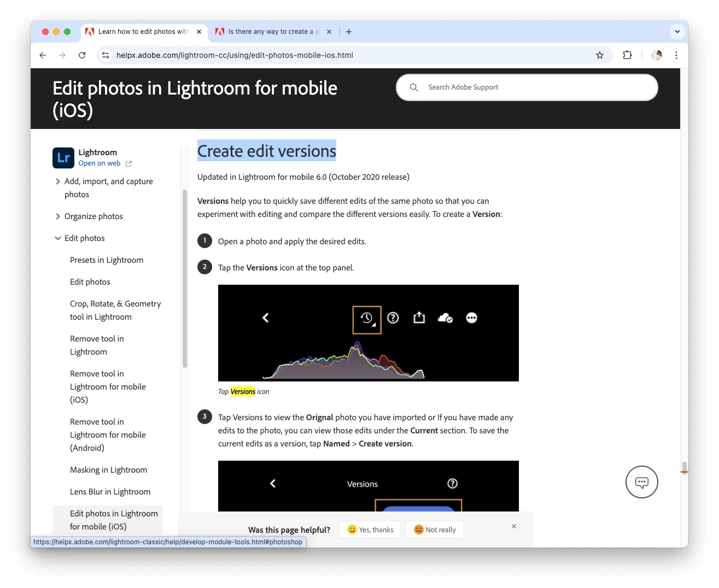Open 'Lens Blur in Lightroom' sidebar item
Image resolution: width=719 pixels, height=588 pixels.
[110, 492]
